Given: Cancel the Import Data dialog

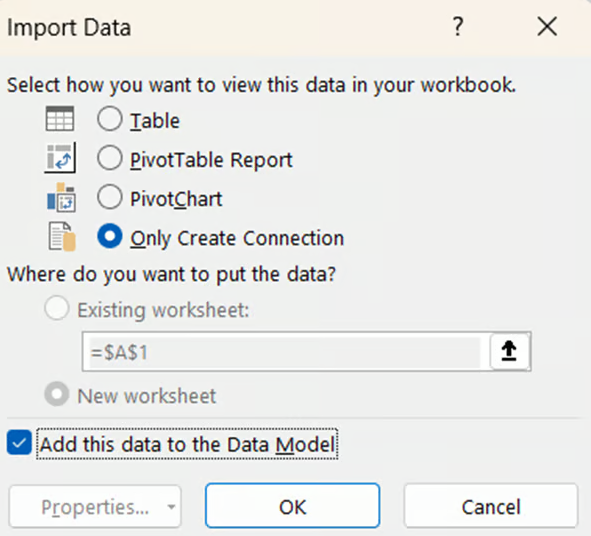Looking at the screenshot, I should point(491,506).
